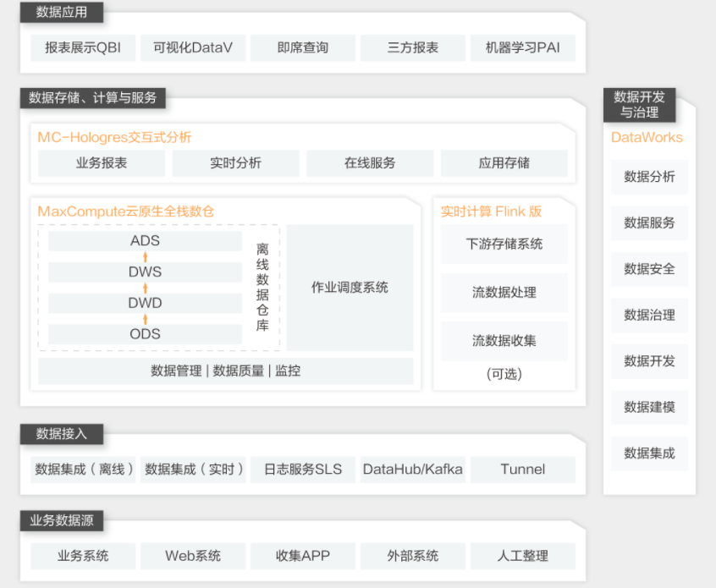Click the DataHub/Kafka box
This screenshot has width=716, height=588.
[413, 470]
